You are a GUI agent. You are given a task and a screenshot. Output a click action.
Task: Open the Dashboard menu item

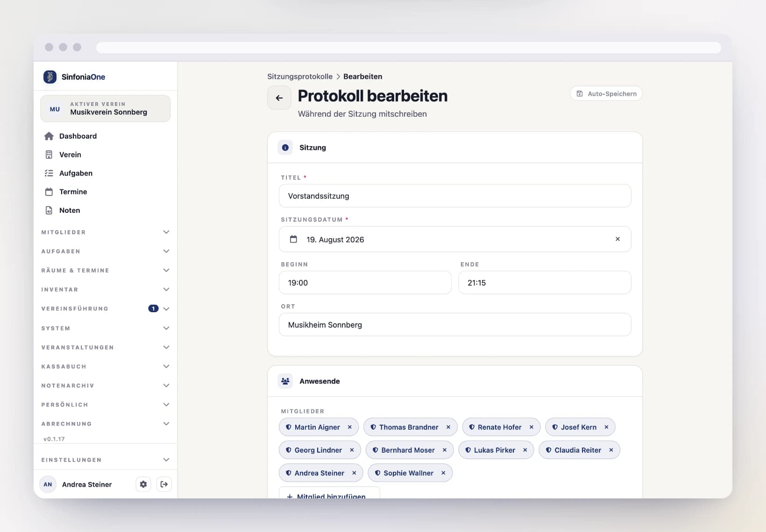(x=105, y=136)
